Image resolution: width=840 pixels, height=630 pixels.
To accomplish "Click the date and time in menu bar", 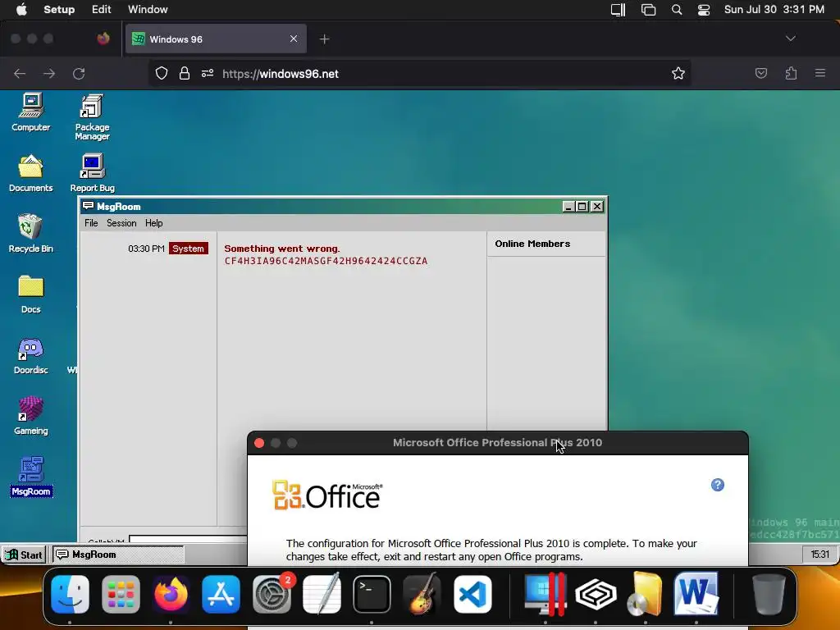I will (x=774, y=10).
